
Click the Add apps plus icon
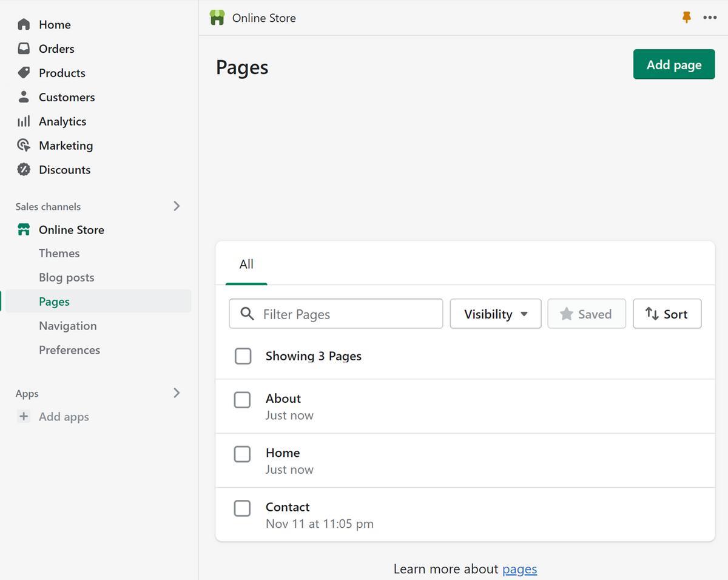click(x=24, y=417)
